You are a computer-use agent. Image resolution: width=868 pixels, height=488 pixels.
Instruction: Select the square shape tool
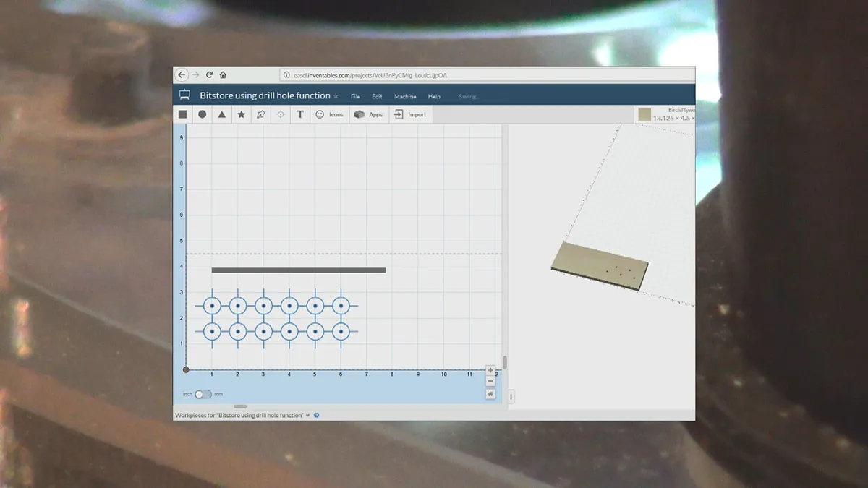(x=183, y=114)
